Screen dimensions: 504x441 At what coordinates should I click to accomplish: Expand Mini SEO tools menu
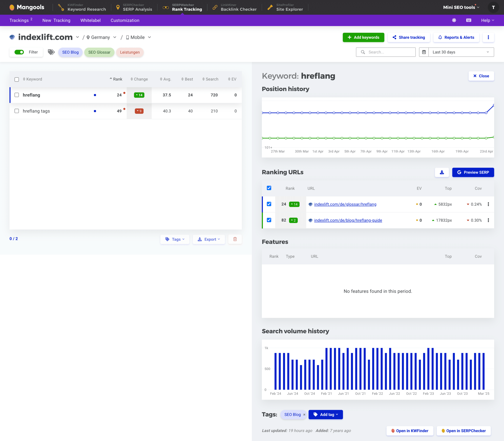(461, 7)
